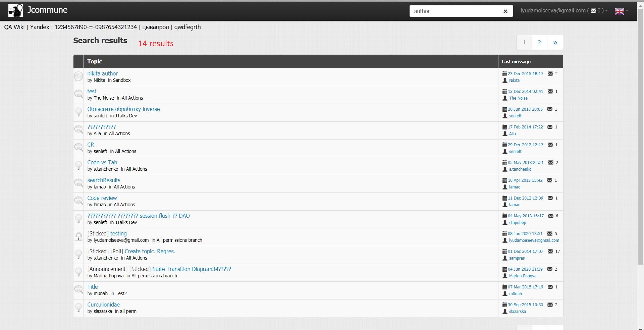Click the code review icon beside CR topic
Screen dimensions: 644x330
tap(78, 148)
